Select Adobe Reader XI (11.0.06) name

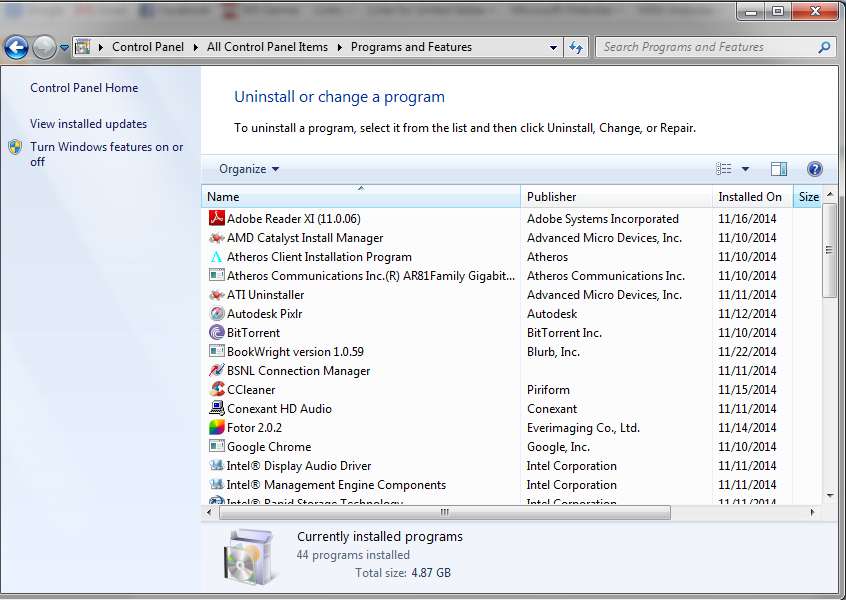(294, 219)
